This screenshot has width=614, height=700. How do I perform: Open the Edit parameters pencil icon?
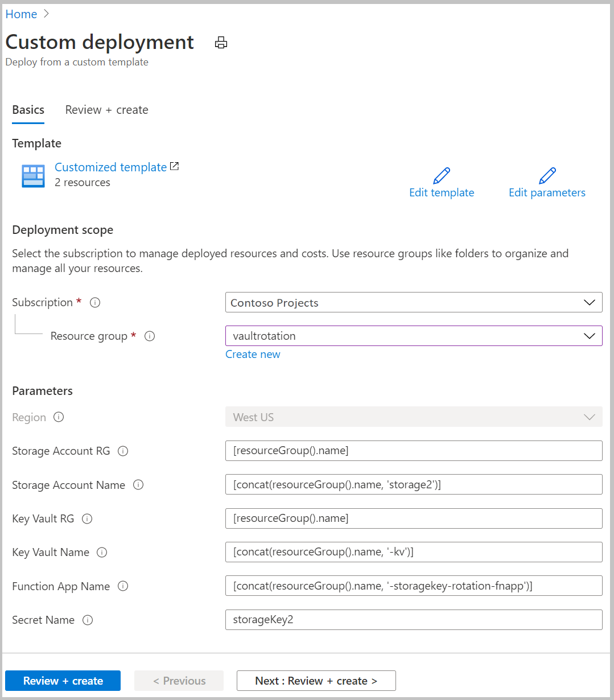pyautogui.click(x=546, y=176)
